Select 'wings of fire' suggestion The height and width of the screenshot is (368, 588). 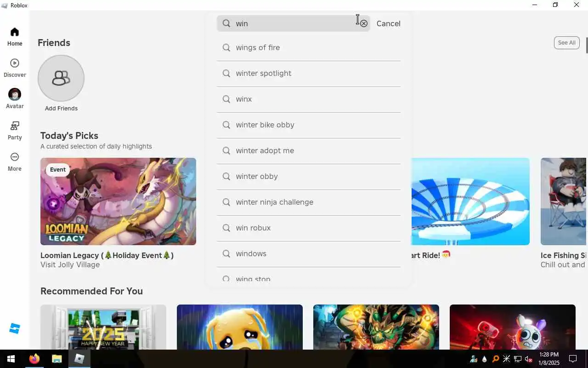309,48
